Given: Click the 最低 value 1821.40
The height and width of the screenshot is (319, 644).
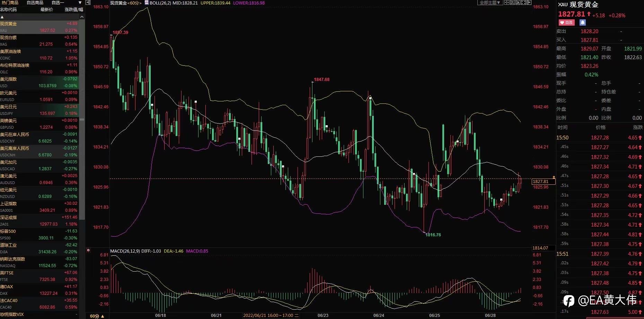Looking at the screenshot, I should 589,57.
